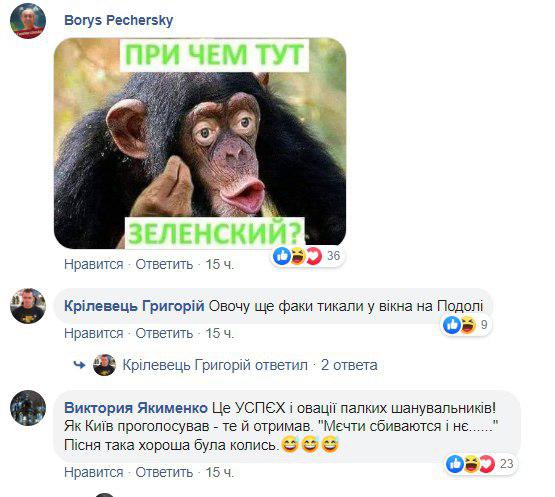The image size is (555, 497).
Task: Click the reply arrow icon beside the replies row
Action: point(79,365)
